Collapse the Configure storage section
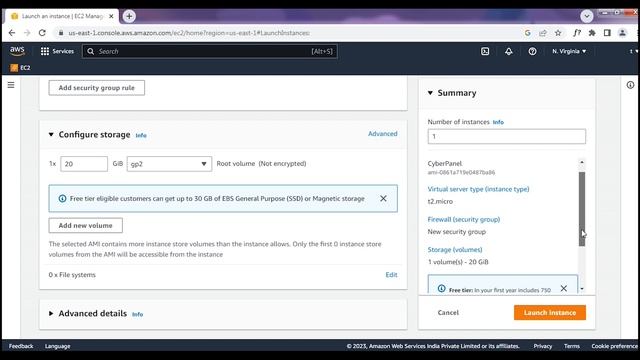Viewport: 640px width, 360px height. tap(51, 134)
